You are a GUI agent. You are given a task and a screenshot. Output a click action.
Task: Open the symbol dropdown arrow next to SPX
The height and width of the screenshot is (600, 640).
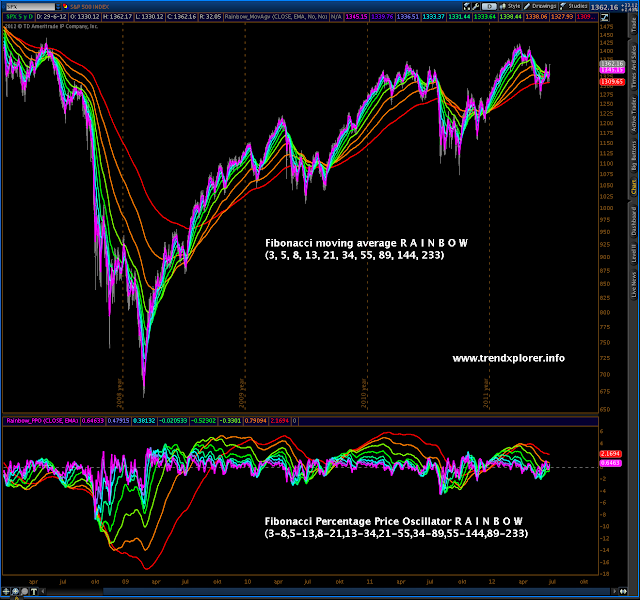(58, 7)
